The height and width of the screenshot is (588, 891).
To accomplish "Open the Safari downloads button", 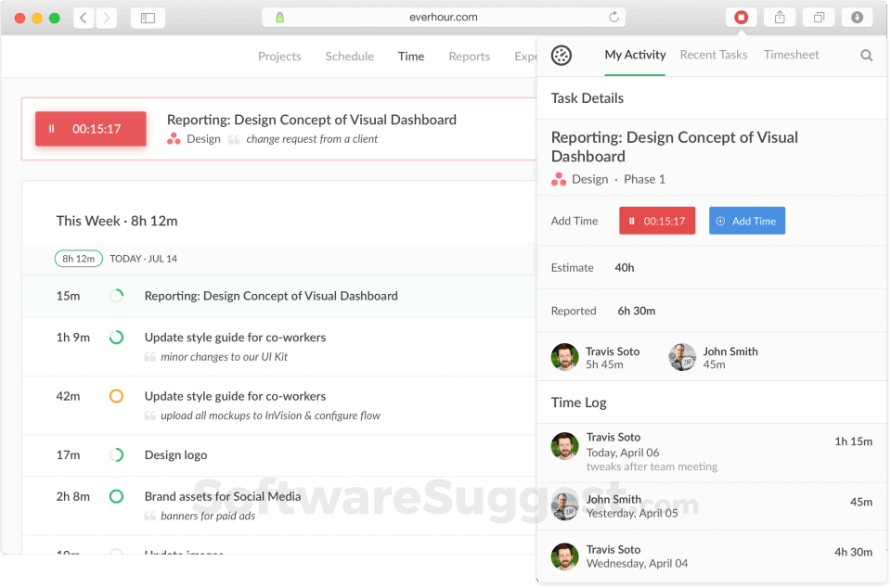I will pyautogui.click(x=857, y=18).
